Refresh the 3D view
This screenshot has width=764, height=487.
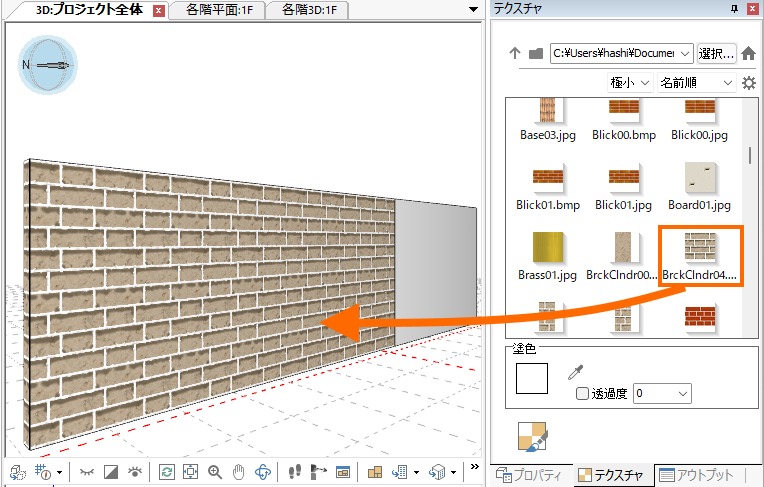coord(167,472)
